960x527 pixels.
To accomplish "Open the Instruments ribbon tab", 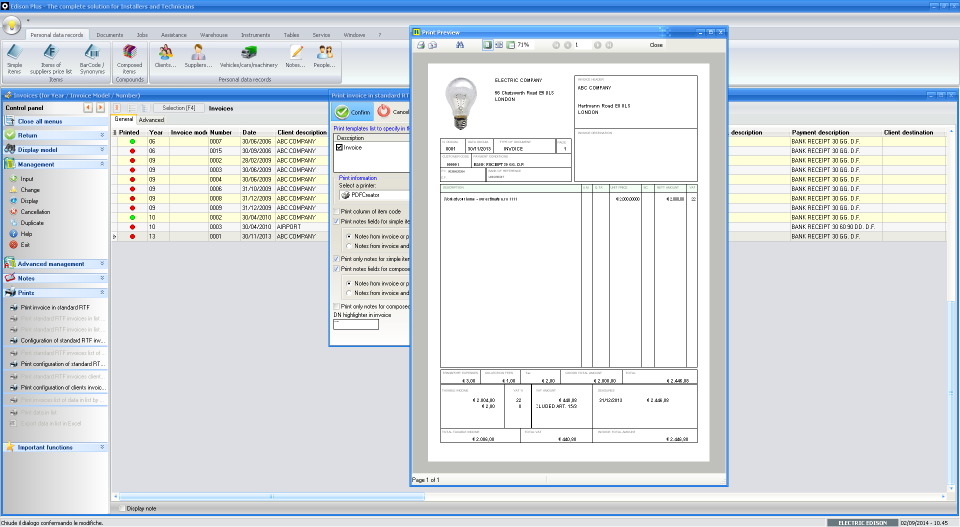I will click(x=255, y=35).
